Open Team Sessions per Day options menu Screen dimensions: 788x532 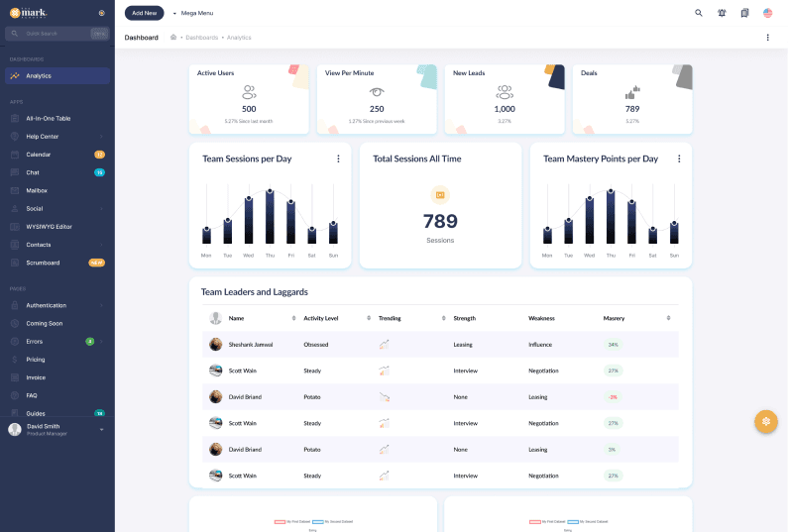point(338,159)
